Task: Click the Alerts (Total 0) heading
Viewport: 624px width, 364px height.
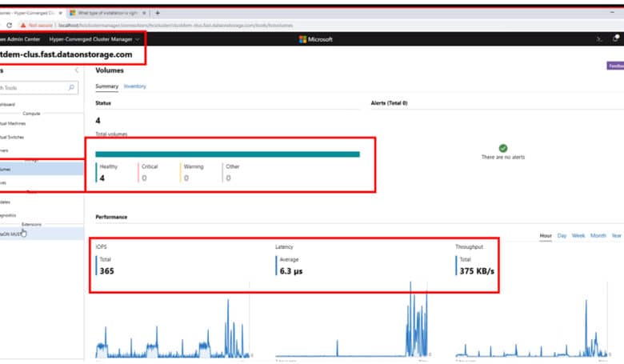Action: coord(390,103)
